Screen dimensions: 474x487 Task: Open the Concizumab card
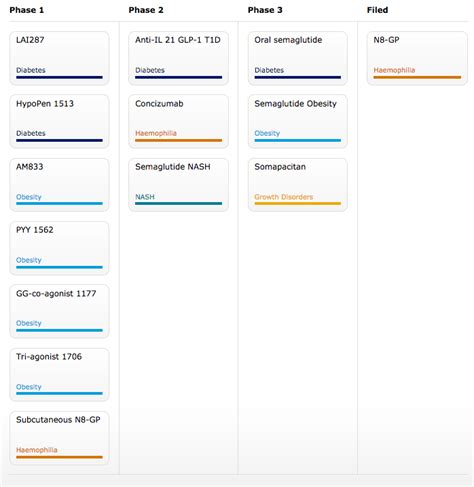click(x=178, y=122)
